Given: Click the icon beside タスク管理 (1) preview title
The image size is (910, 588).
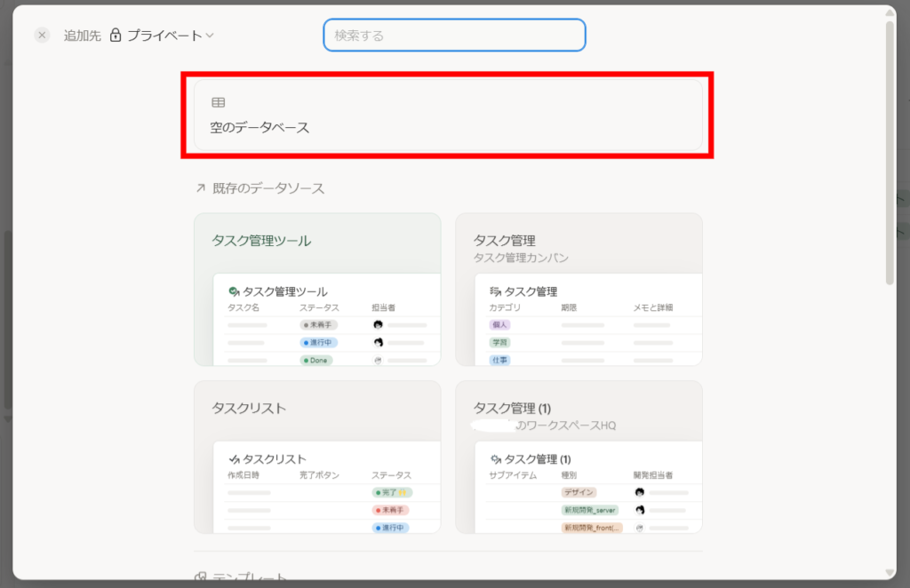Looking at the screenshot, I should coord(495,459).
